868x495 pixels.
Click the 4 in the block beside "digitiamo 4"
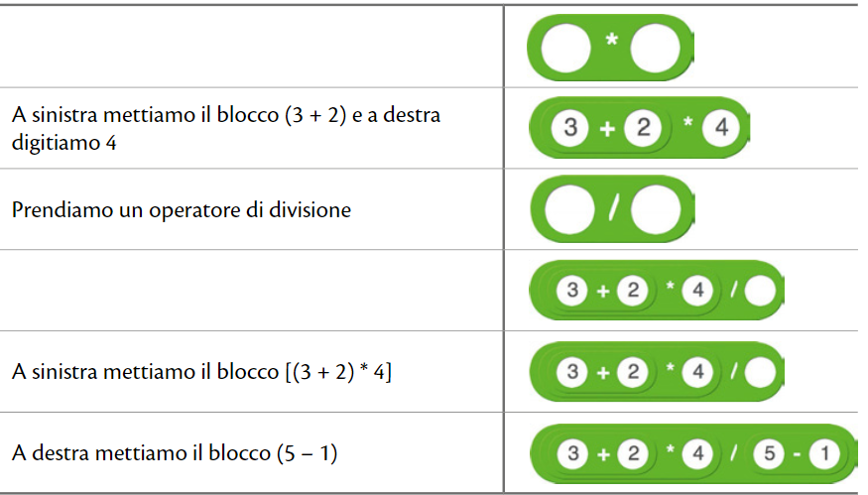tap(721, 128)
